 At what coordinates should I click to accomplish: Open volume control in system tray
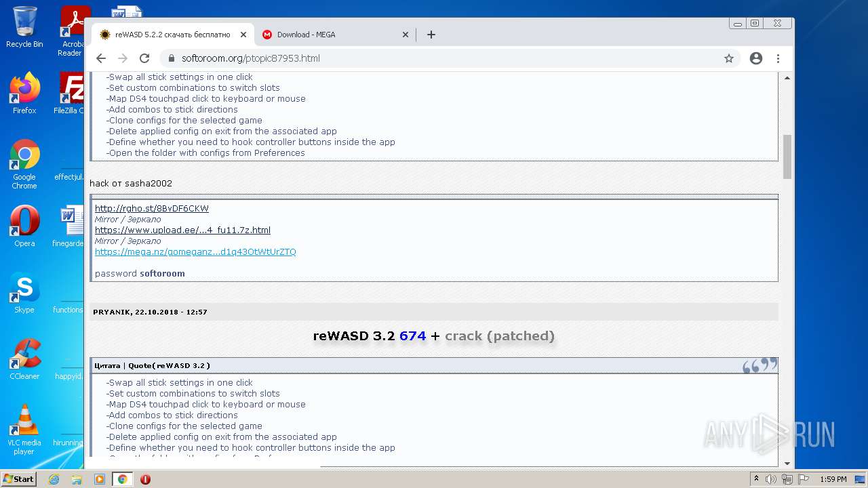point(772,479)
